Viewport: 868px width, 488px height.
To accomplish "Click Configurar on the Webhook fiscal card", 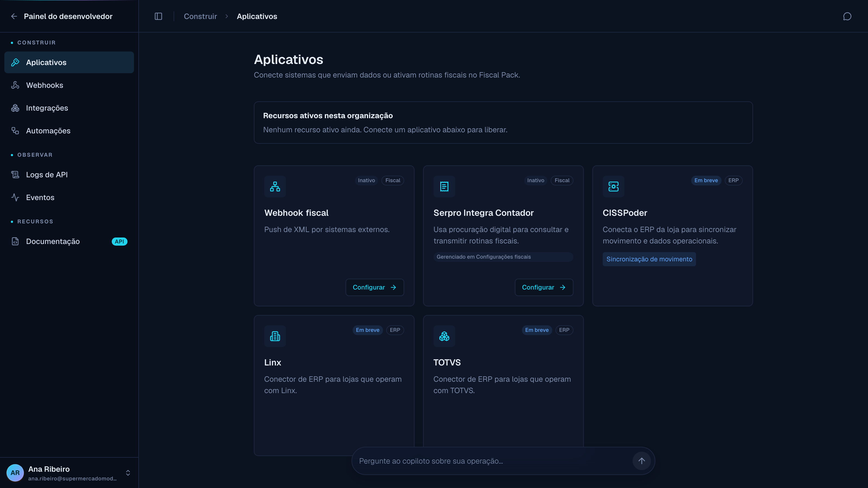I will [375, 287].
